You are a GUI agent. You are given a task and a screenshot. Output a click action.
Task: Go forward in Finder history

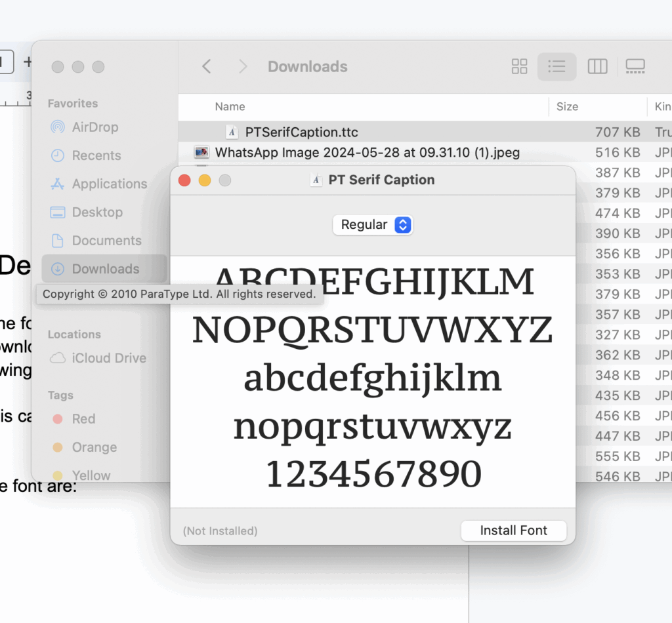click(x=243, y=66)
